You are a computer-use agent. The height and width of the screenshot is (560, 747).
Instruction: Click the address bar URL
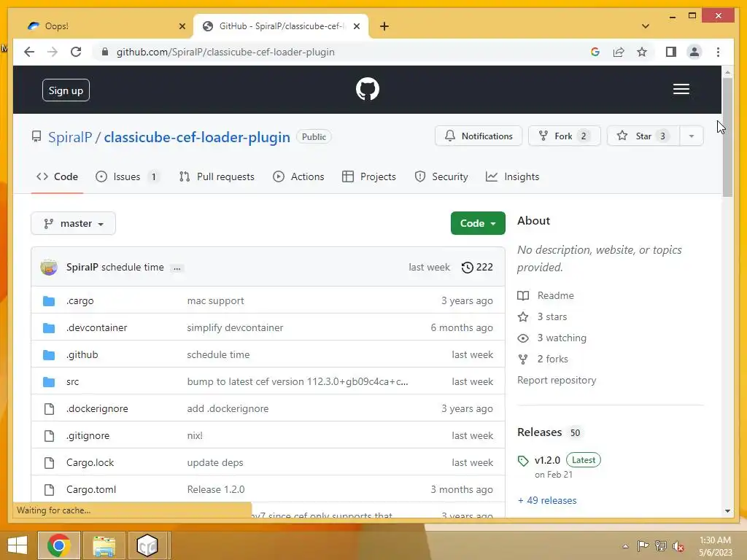[225, 52]
